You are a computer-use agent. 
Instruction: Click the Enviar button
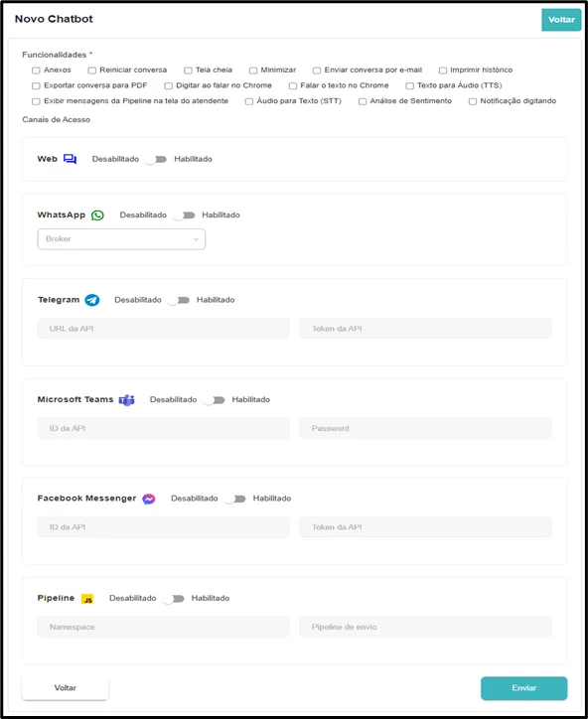click(523, 688)
